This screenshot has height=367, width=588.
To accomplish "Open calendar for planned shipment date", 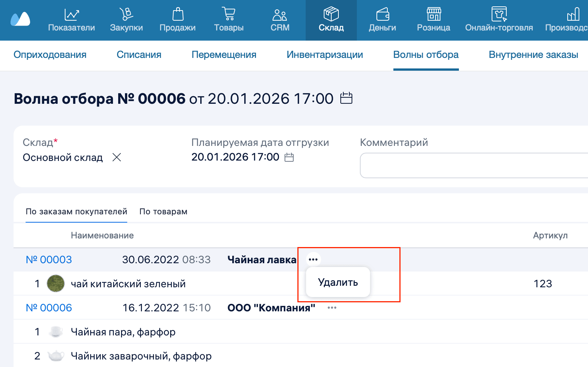I will tap(289, 157).
